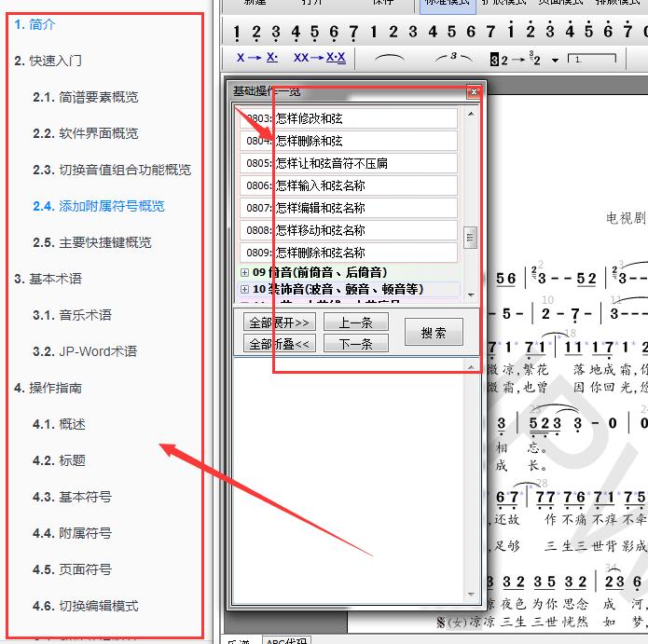
Task: Insert the volta ending bracket labeled 1.
Action: click(592, 59)
